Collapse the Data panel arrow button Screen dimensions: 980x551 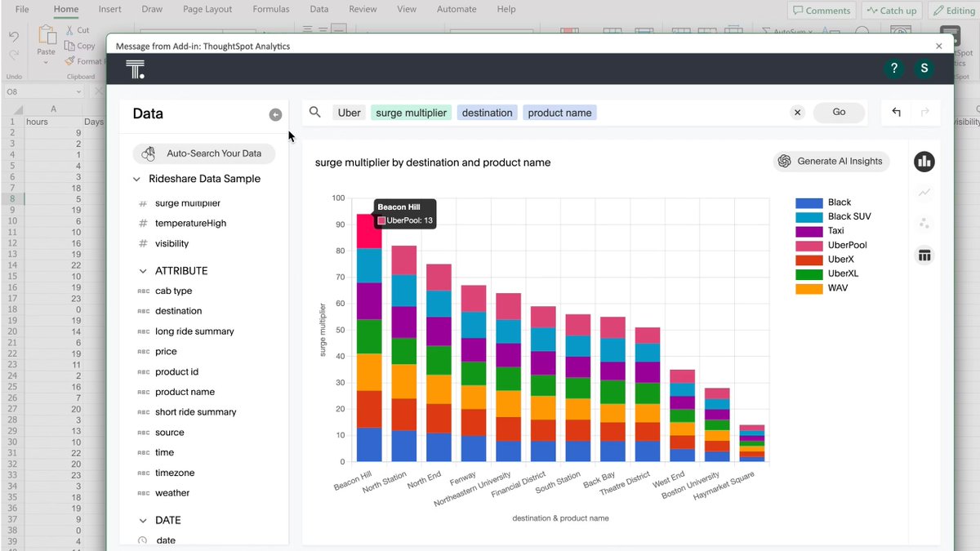coord(275,115)
